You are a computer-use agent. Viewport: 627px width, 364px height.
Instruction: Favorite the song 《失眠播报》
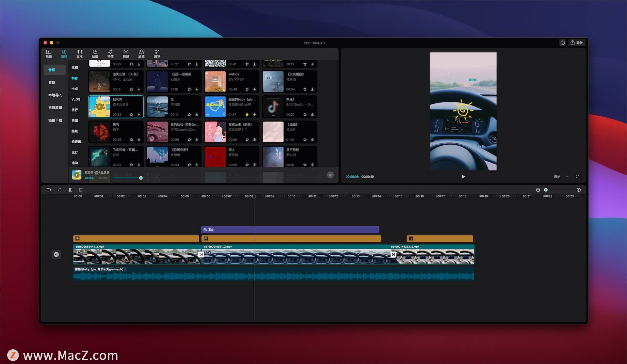[x=305, y=89]
